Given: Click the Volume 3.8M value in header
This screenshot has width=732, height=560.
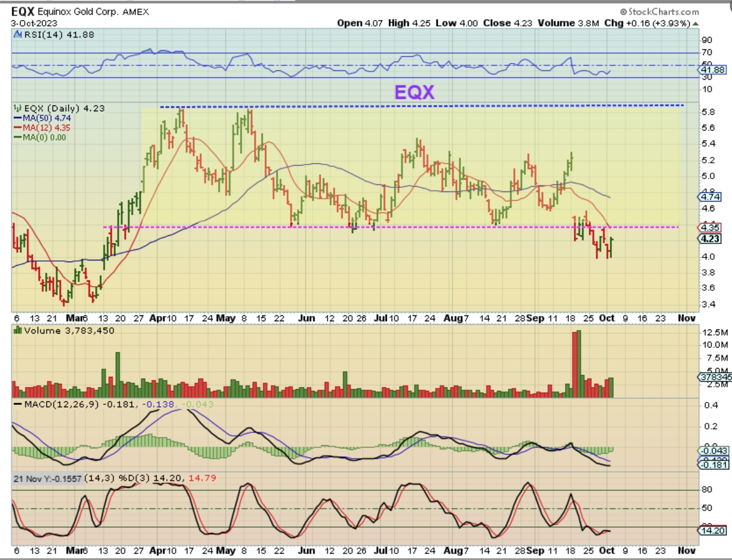Looking at the screenshot, I should tap(568, 23).
